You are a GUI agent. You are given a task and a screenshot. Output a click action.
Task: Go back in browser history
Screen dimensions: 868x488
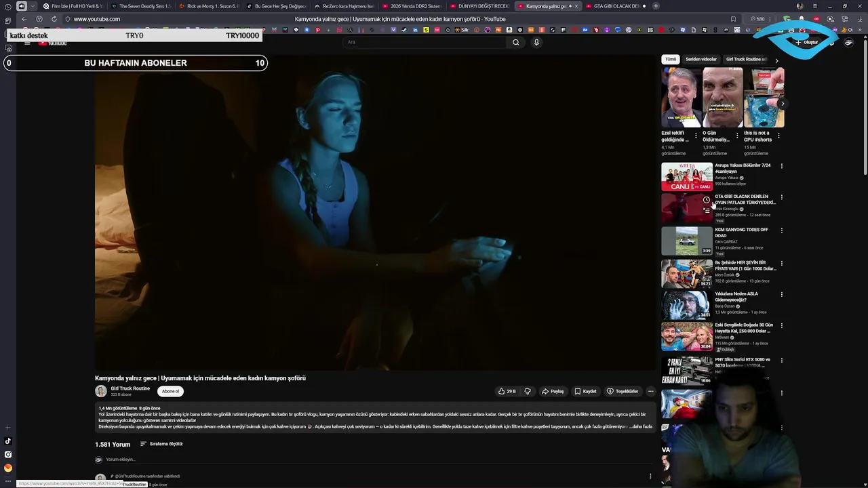24,19
